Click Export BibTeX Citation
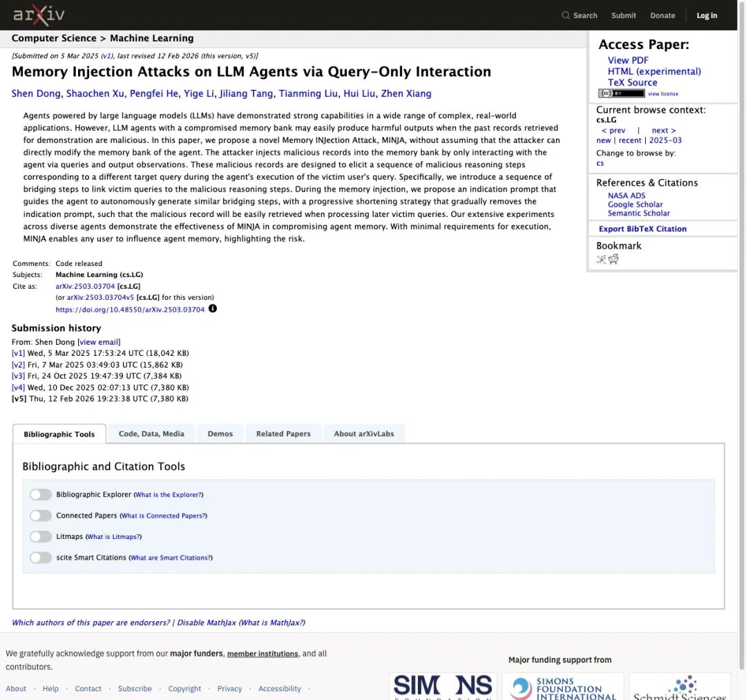This screenshot has width=746, height=700. (642, 229)
